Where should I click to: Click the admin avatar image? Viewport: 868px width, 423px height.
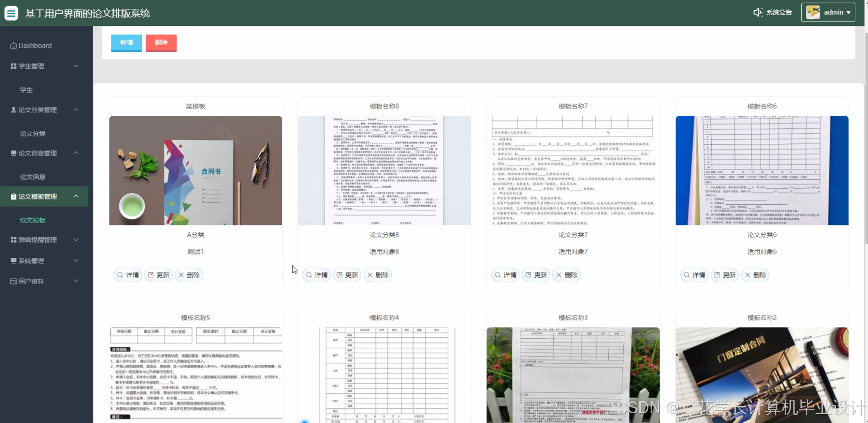[x=813, y=12]
